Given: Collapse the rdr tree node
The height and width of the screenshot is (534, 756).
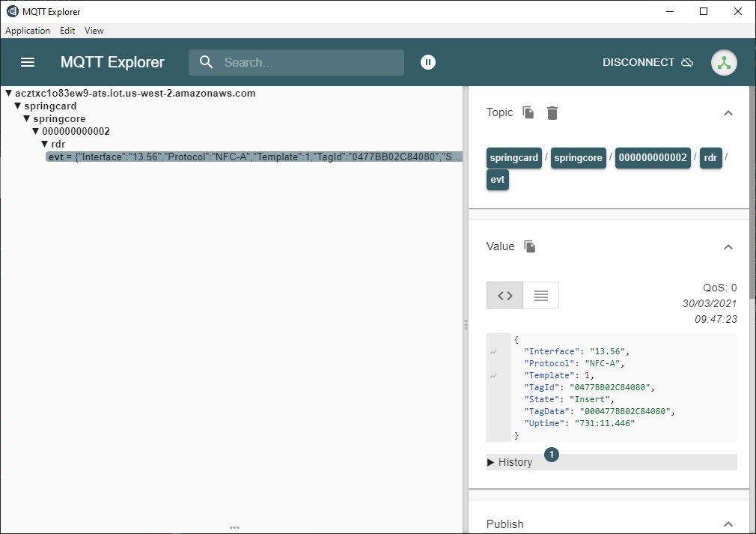Looking at the screenshot, I should (45, 144).
